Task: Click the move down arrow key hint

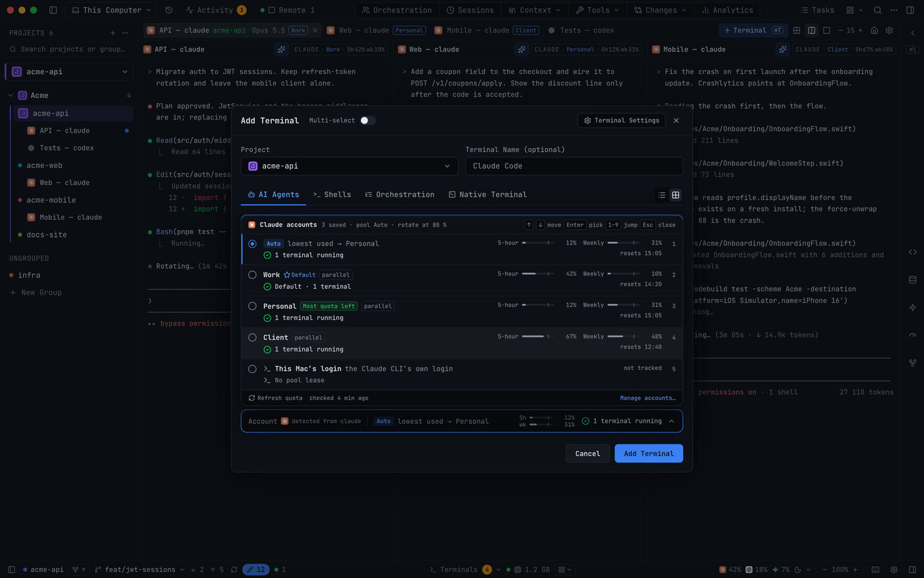Action: tap(541, 225)
